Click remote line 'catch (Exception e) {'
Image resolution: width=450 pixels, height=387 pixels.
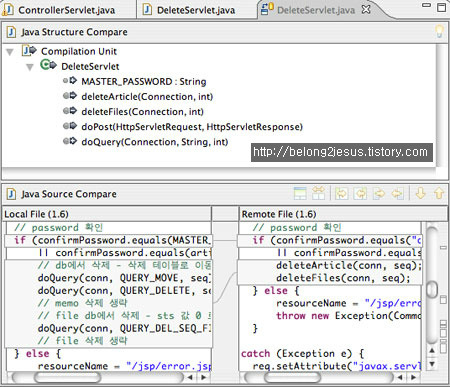[302, 353]
